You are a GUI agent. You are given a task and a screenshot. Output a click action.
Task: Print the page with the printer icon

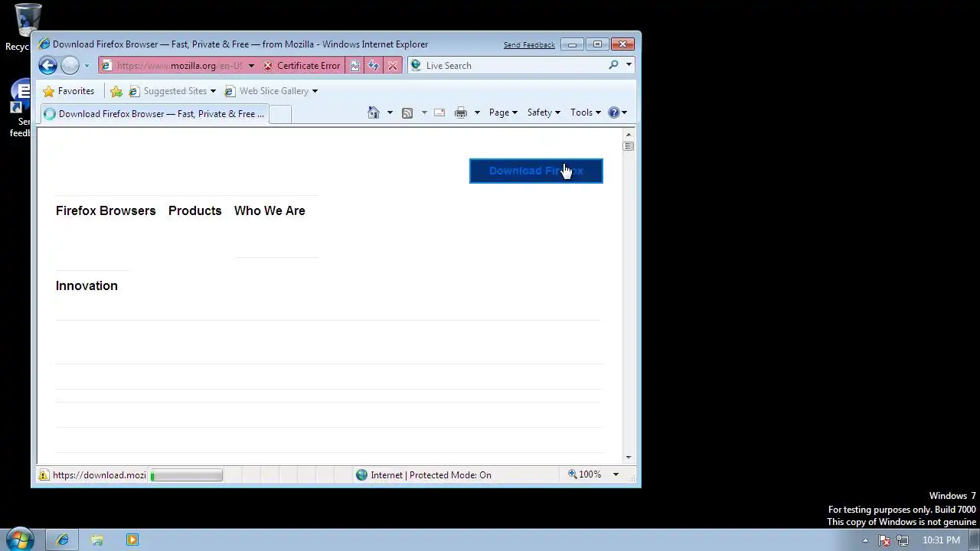(x=460, y=112)
